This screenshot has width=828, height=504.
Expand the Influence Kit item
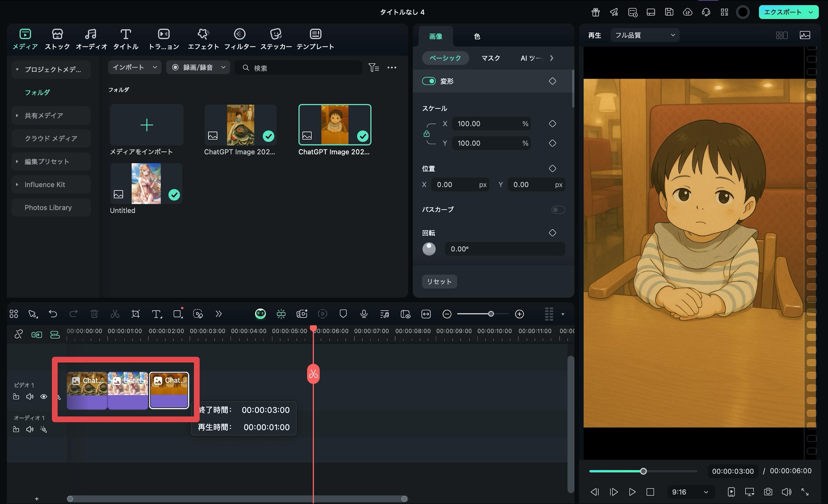(x=17, y=184)
